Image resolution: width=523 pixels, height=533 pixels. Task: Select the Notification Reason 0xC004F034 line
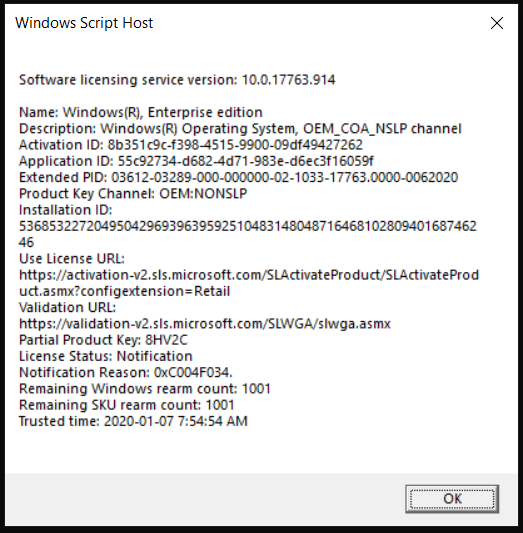[126, 373]
